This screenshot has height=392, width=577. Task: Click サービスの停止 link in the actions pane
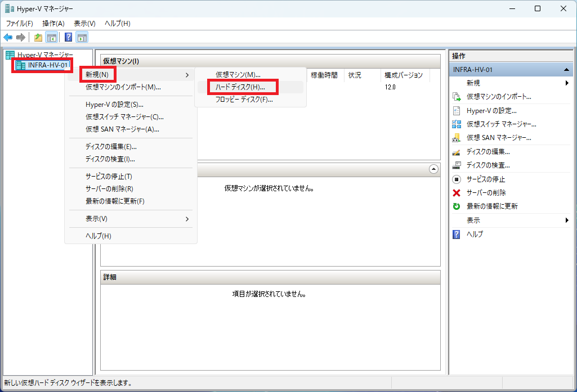[x=486, y=179]
